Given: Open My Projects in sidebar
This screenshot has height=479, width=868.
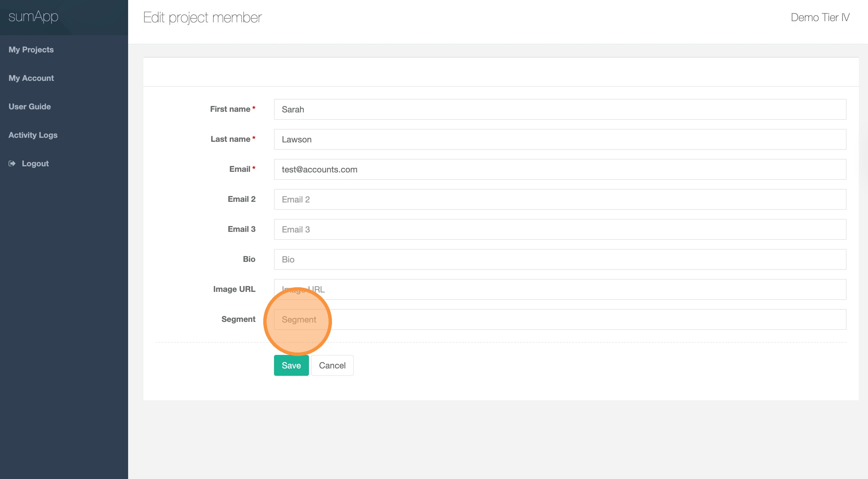Looking at the screenshot, I should 31,50.
